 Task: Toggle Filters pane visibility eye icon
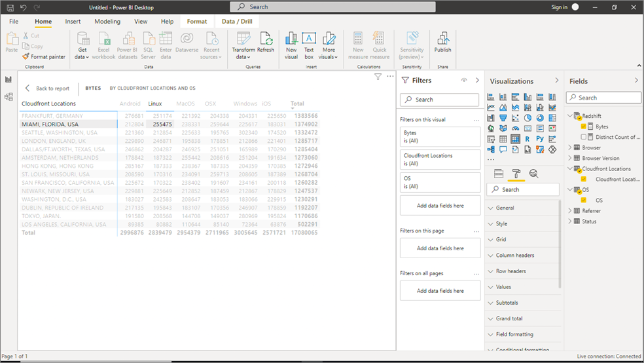464,80
